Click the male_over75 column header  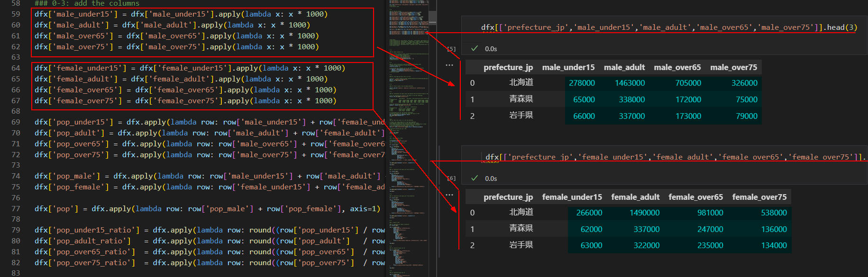(734, 67)
